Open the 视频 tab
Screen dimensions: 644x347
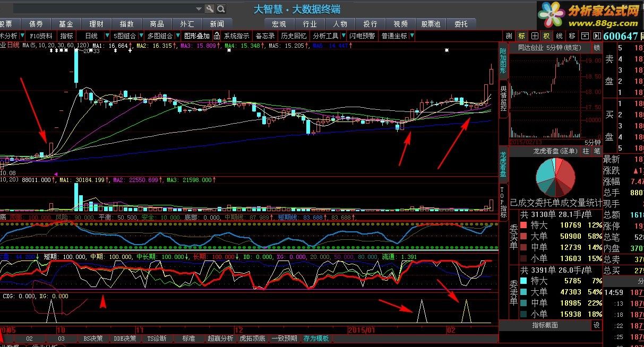point(401,24)
